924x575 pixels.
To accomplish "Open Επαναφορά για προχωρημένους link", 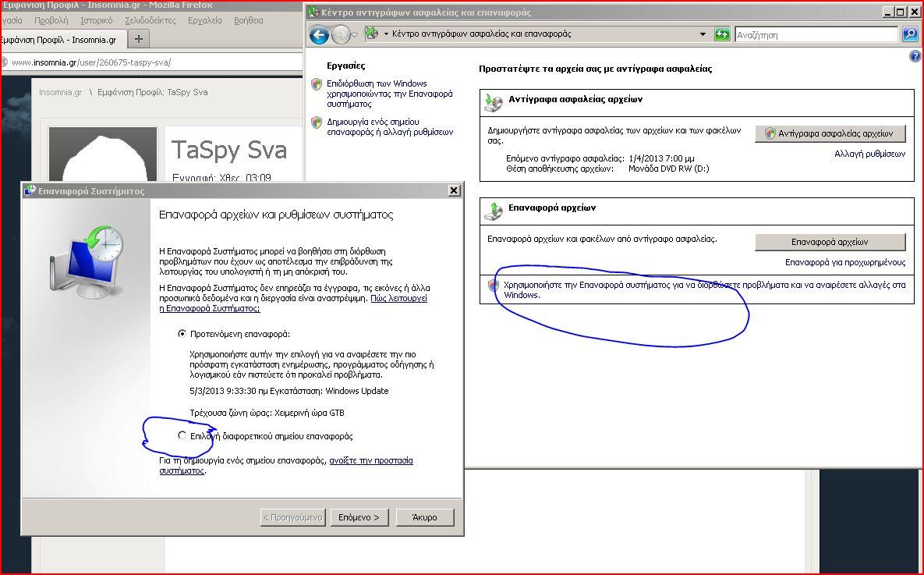I will pos(845,262).
